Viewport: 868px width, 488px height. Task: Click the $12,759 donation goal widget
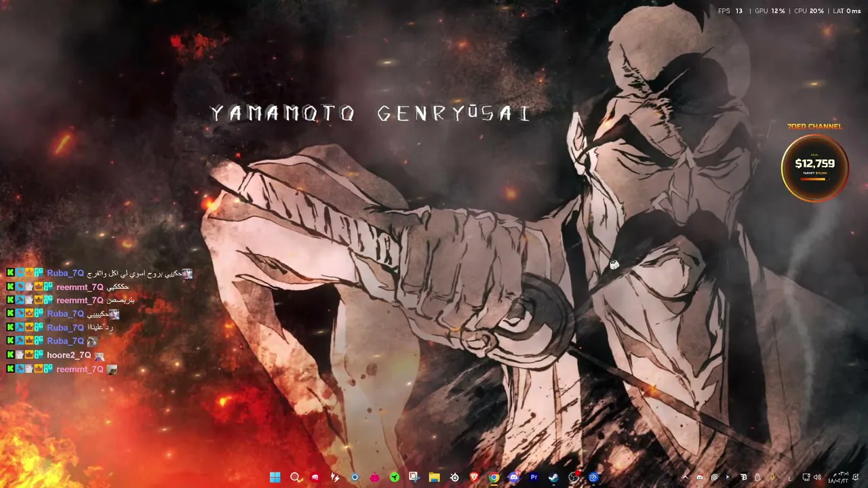[x=814, y=167]
